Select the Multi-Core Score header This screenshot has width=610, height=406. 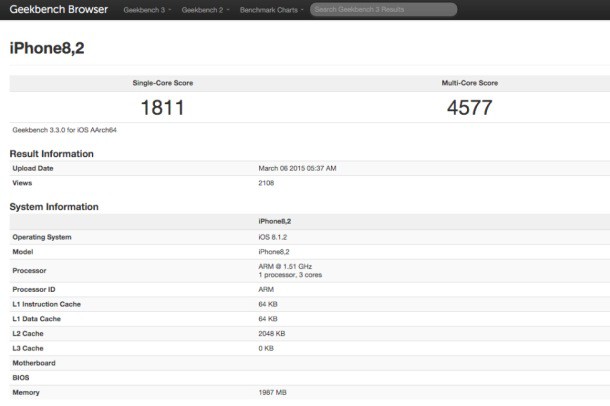coord(470,83)
